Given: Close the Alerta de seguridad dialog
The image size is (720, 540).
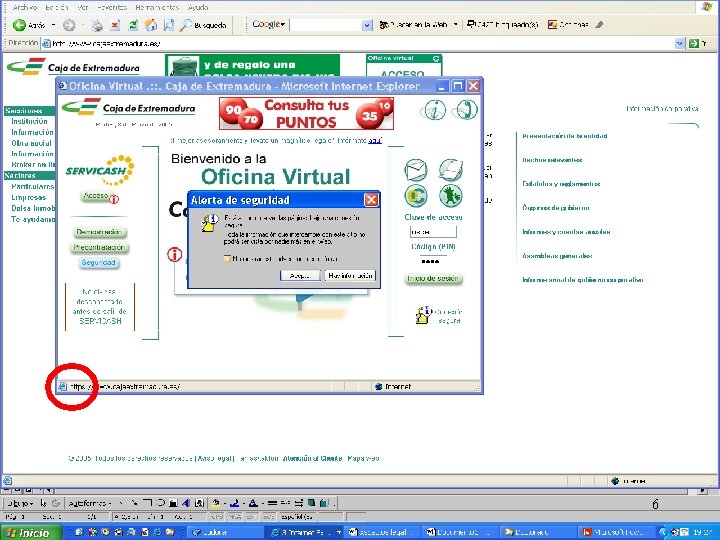Looking at the screenshot, I should pyautogui.click(x=371, y=200).
